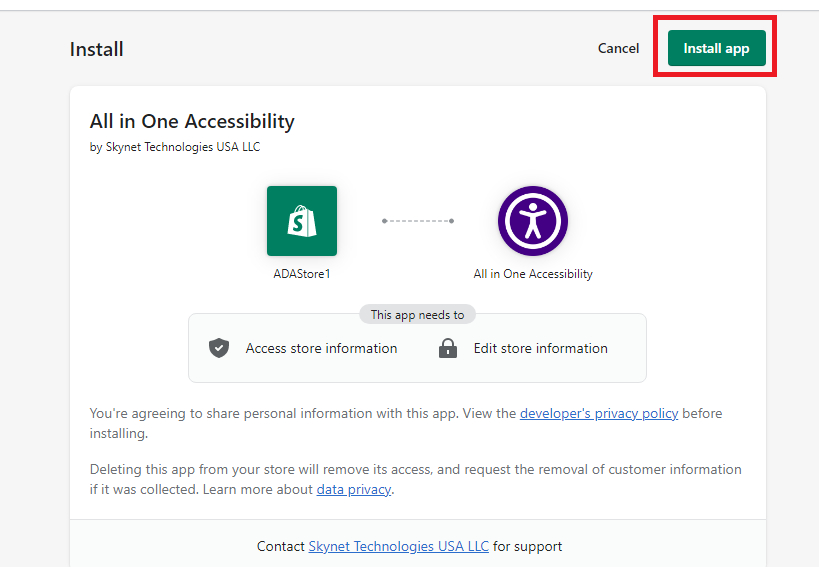The width and height of the screenshot is (819, 567).
Task: Click the lock icon beside Edit store information
Action: pos(448,348)
